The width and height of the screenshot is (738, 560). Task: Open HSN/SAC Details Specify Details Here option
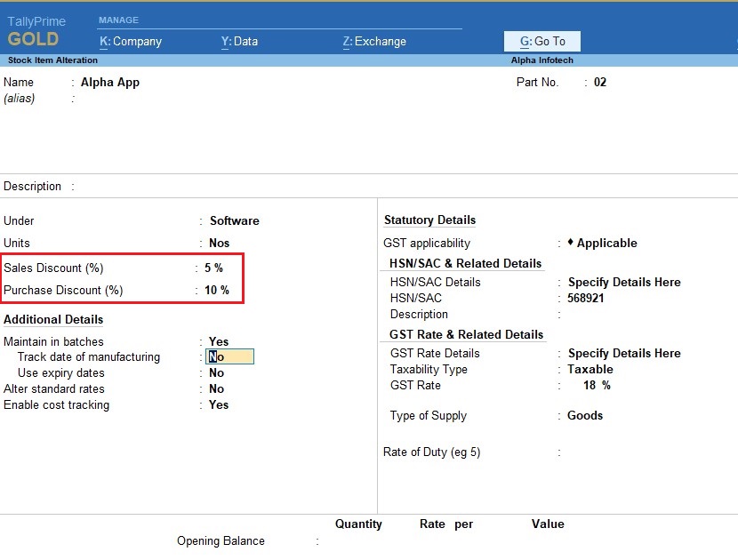click(x=624, y=283)
